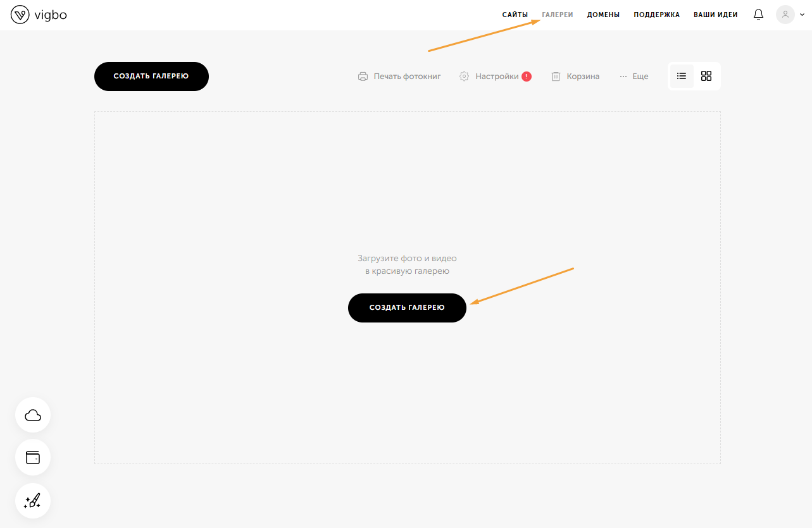
Task: Switch to list view
Action: [x=682, y=76]
